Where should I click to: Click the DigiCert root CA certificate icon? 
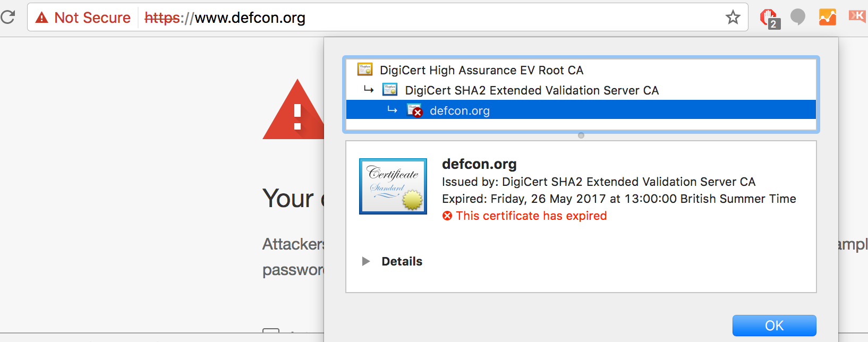[x=365, y=69]
